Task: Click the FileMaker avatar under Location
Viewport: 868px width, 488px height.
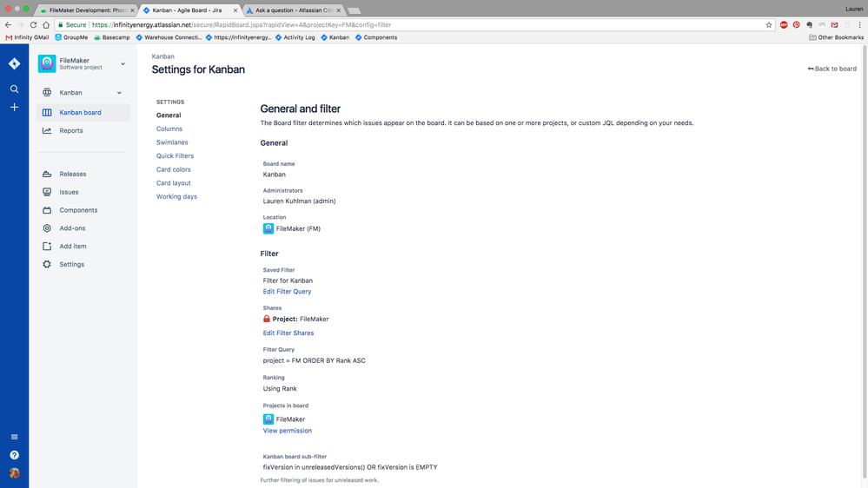Action: pyautogui.click(x=268, y=228)
